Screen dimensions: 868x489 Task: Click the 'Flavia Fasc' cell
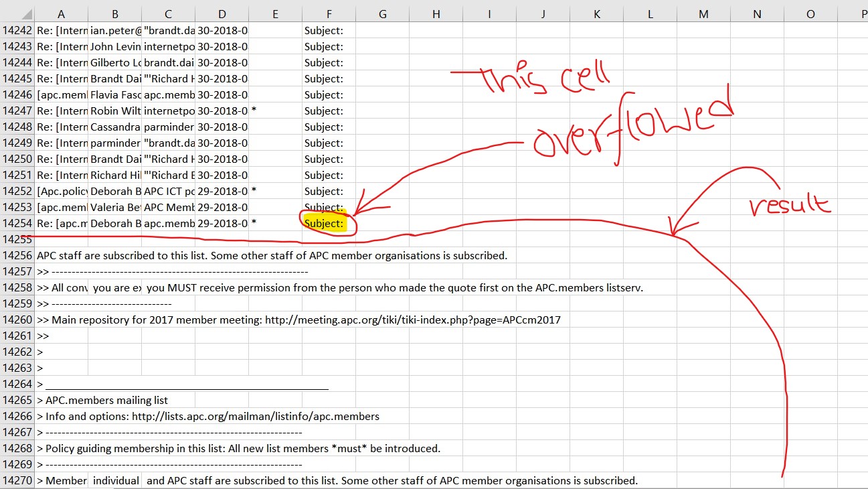click(x=114, y=94)
